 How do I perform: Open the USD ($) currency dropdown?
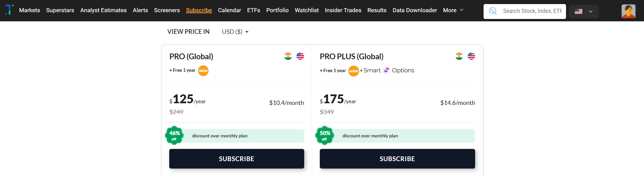coord(235,32)
